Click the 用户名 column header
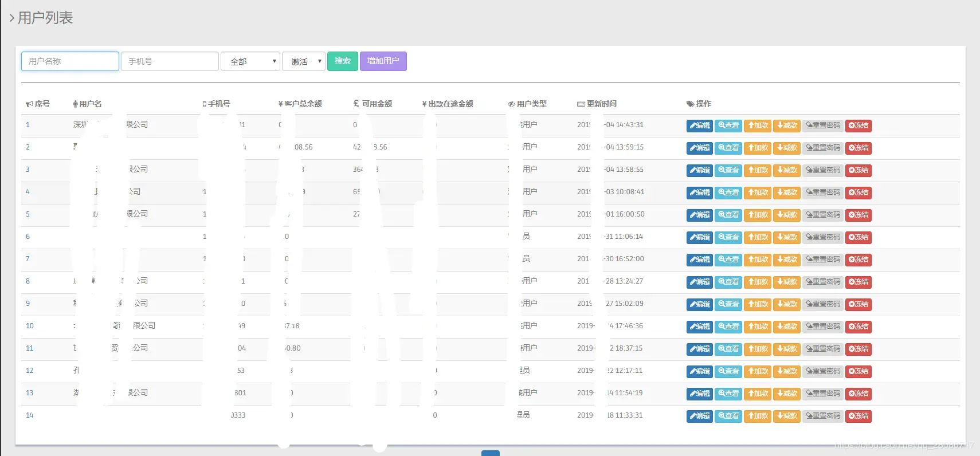This screenshot has width=980, height=456. (x=88, y=104)
